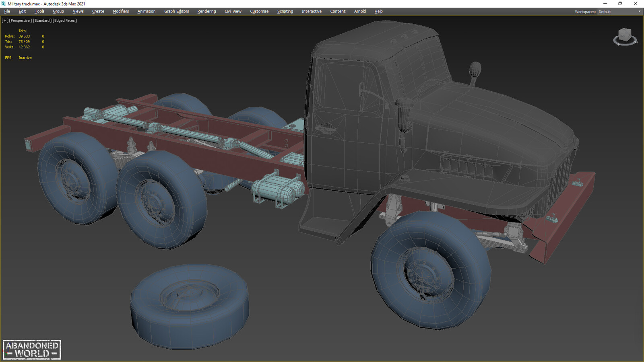The height and width of the screenshot is (362, 644).
Task: Open the Scripting menu
Action: point(285,11)
